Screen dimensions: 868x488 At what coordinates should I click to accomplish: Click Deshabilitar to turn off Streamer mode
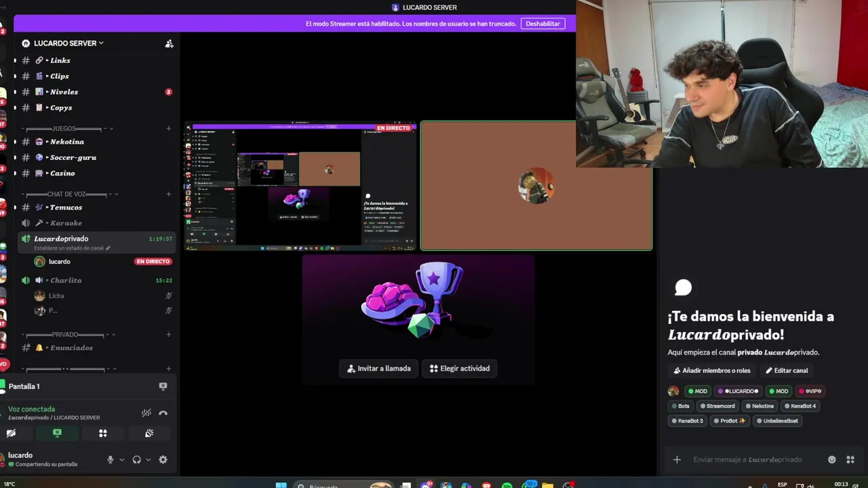coord(543,24)
